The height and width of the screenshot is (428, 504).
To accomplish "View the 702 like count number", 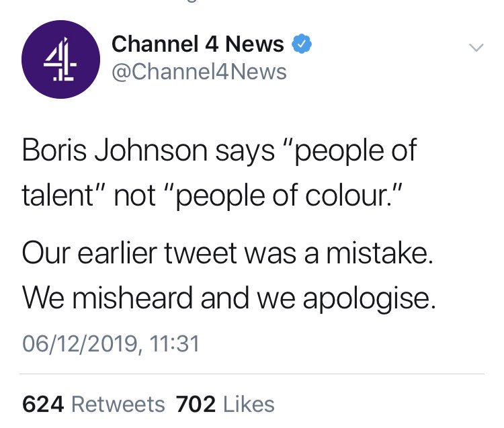I will coord(195,404).
